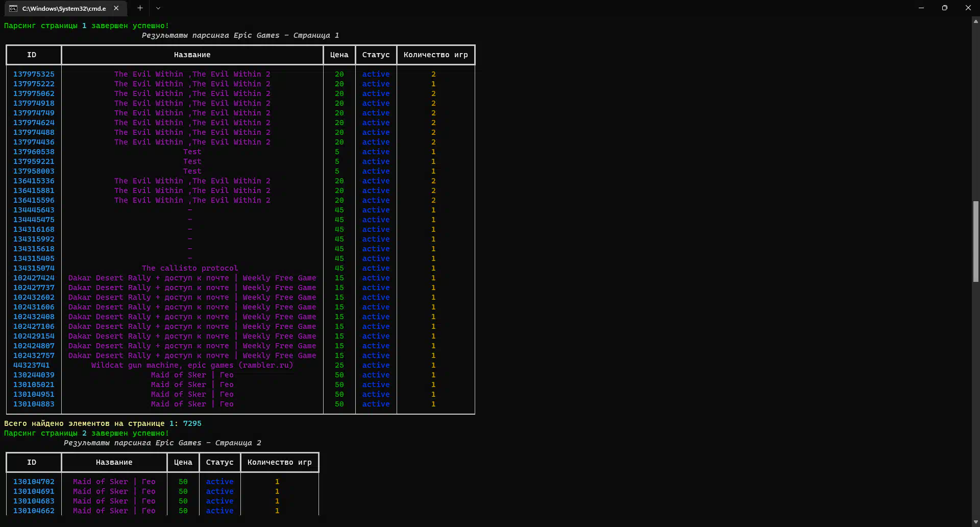Click active status in row 137975325
This screenshot has height=527, width=980.
(x=376, y=74)
